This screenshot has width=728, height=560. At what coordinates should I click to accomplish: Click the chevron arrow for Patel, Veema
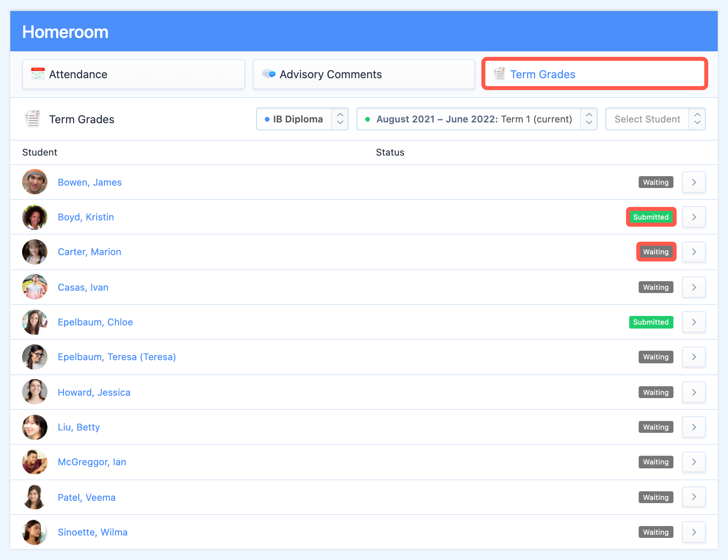click(694, 496)
